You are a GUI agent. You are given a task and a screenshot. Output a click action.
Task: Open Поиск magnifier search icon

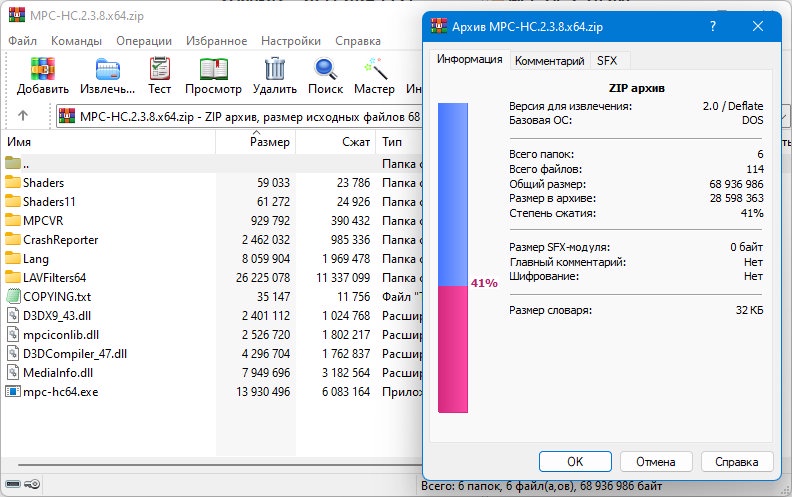coord(325,69)
